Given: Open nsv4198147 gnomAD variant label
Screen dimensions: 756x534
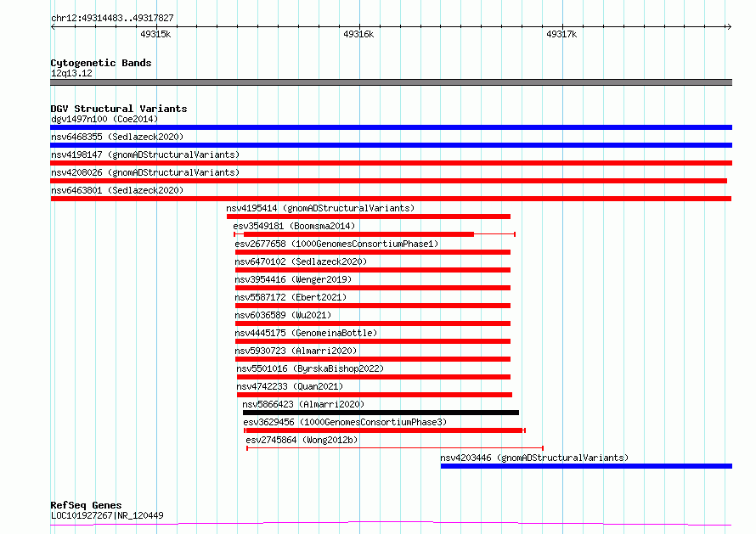Looking at the screenshot, I should pyautogui.click(x=145, y=155).
